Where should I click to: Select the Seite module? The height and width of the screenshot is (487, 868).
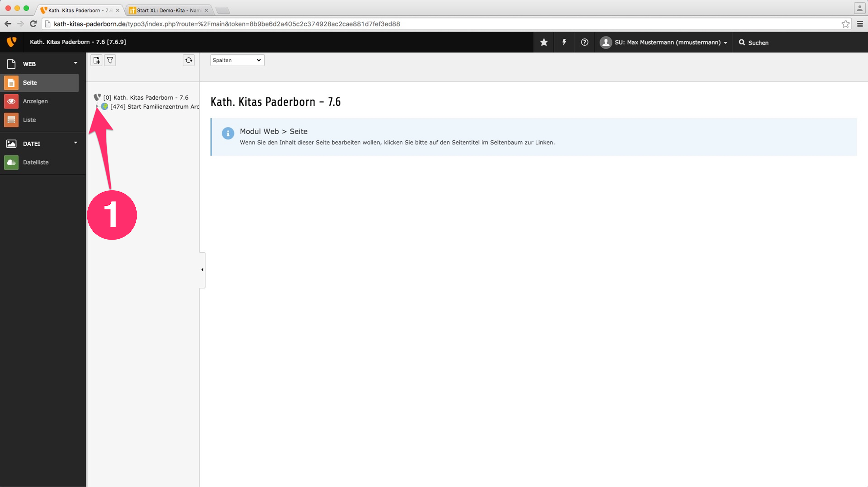(x=30, y=82)
